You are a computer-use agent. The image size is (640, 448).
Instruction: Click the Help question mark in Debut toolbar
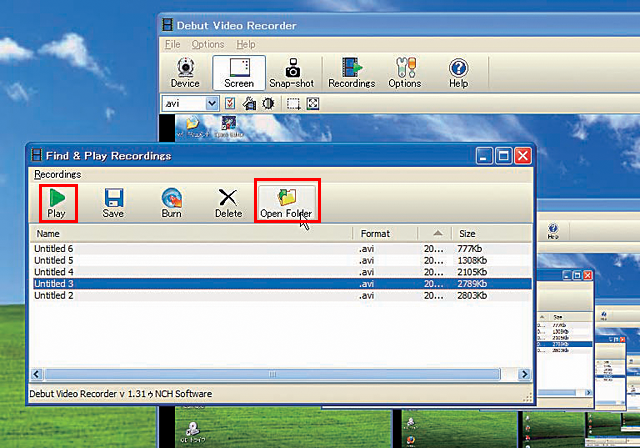pyautogui.click(x=458, y=73)
